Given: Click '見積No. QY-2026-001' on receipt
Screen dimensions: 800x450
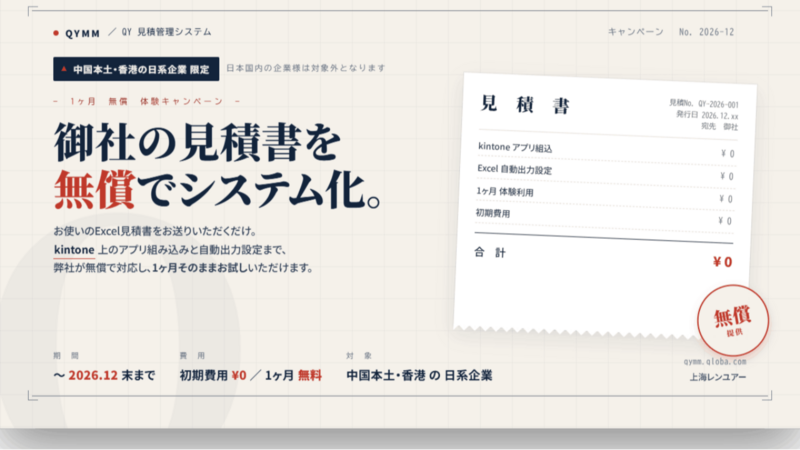Looking at the screenshot, I should pyautogui.click(x=704, y=104).
